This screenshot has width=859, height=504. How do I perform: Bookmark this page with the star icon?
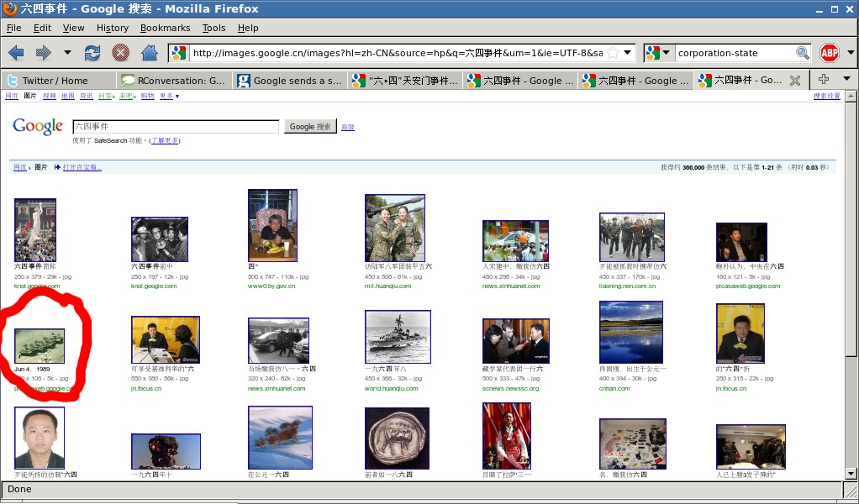[613, 53]
